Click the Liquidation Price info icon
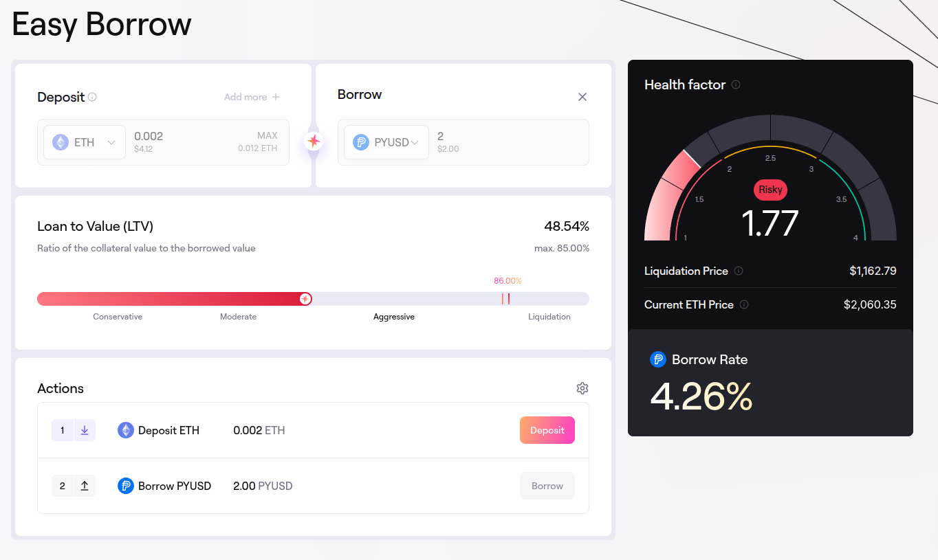This screenshot has height=560, width=938. click(739, 271)
